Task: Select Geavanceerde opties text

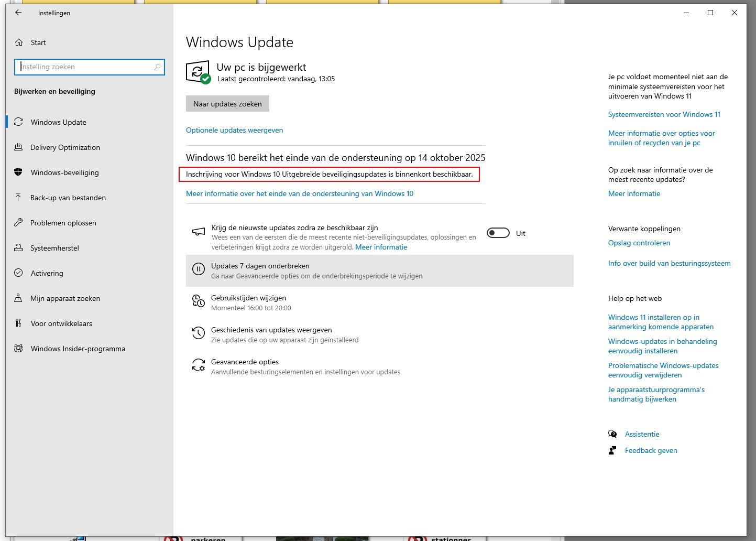Action: pyautogui.click(x=245, y=362)
